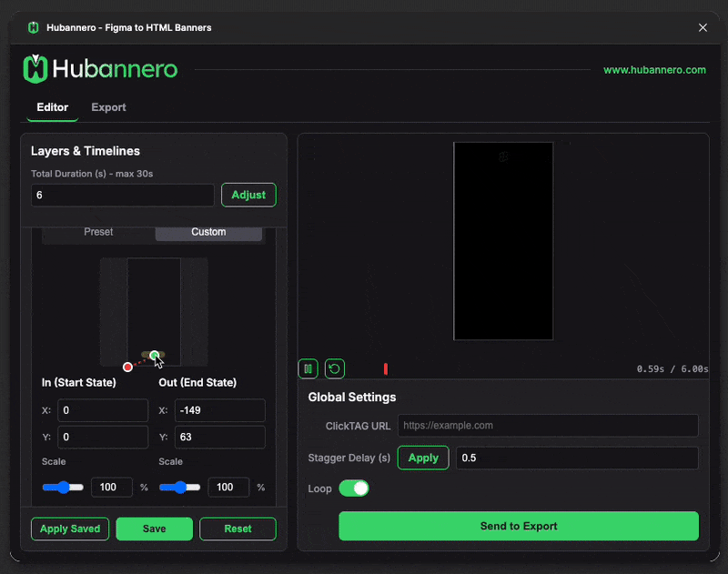Select the Custom animation tab
Viewport: 728px width, 574px height.
click(208, 232)
